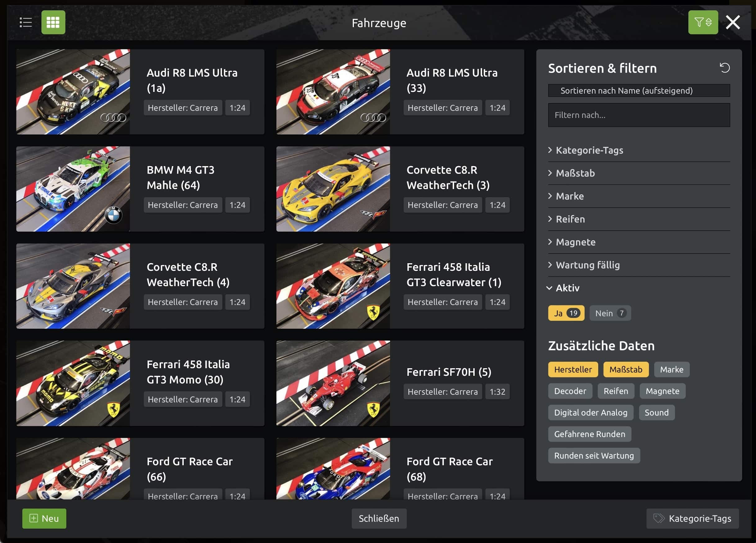Image resolution: width=756 pixels, height=543 pixels.
Task: Expand the Kategorie-Tags filter section
Action: [639, 150]
